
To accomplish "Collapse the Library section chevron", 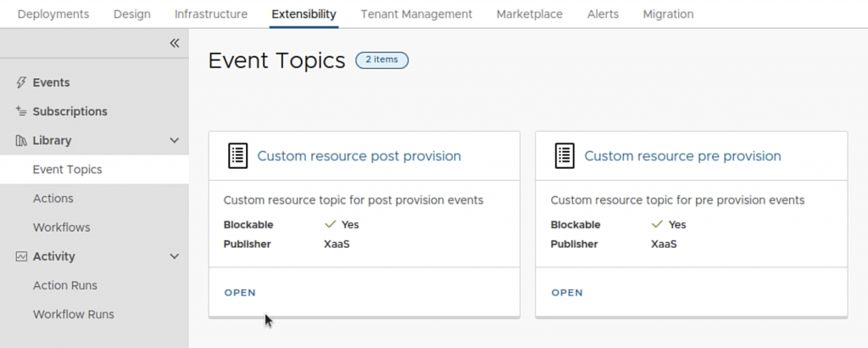I will [175, 141].
